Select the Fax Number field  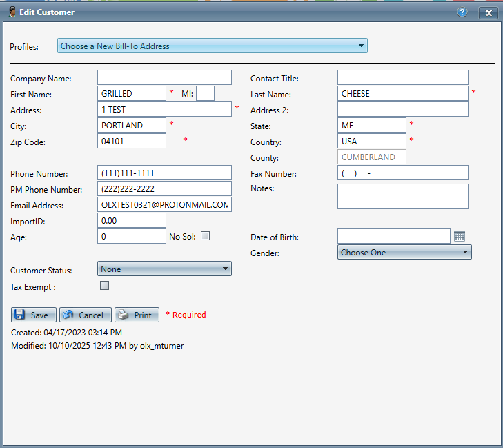point(402,173)
